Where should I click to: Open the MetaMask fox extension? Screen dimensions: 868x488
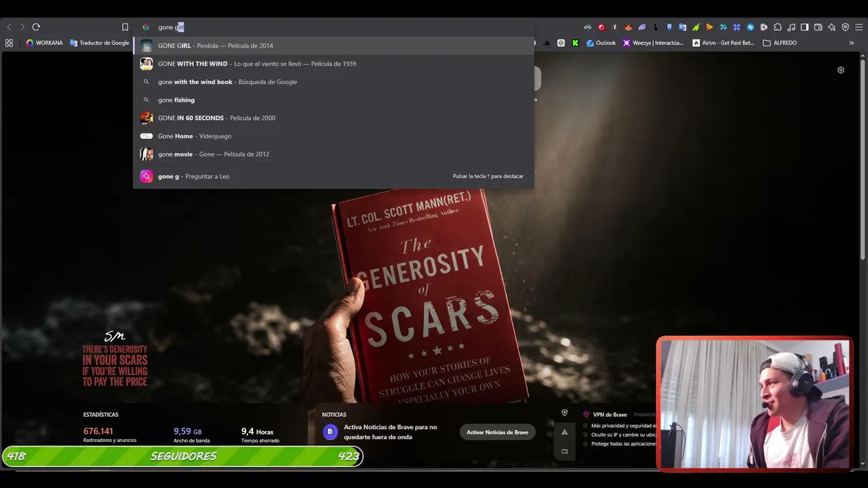pyautogui.click(x=628, y=27)
